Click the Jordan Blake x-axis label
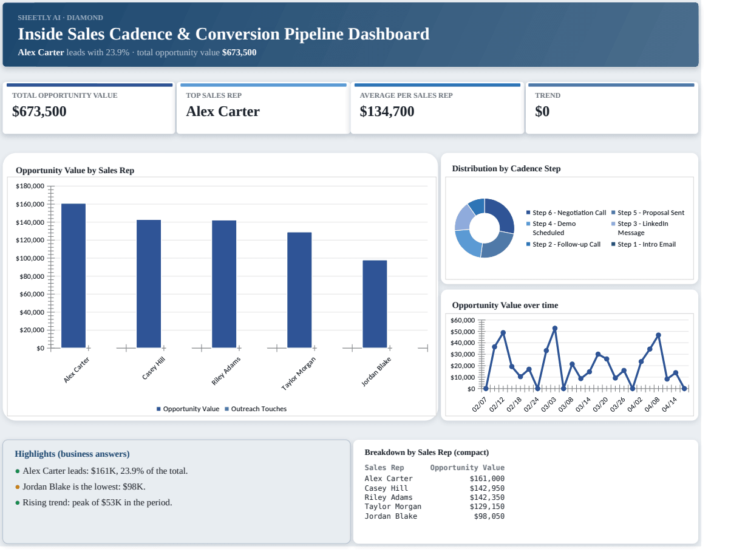Screen dimensions: 745x560 point(376,372)
